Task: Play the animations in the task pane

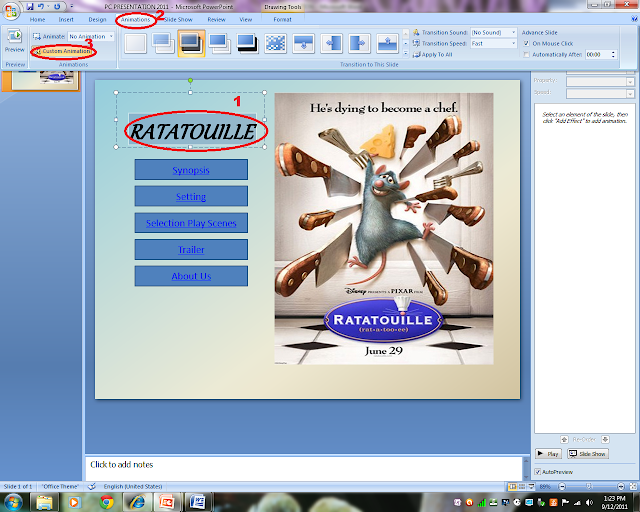Action: pos(548,454)
